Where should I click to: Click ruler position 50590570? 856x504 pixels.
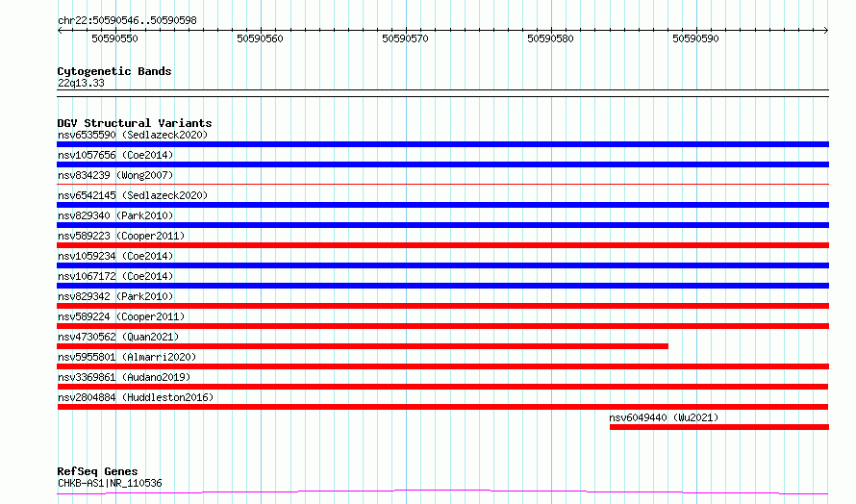(x=406, y=38)
